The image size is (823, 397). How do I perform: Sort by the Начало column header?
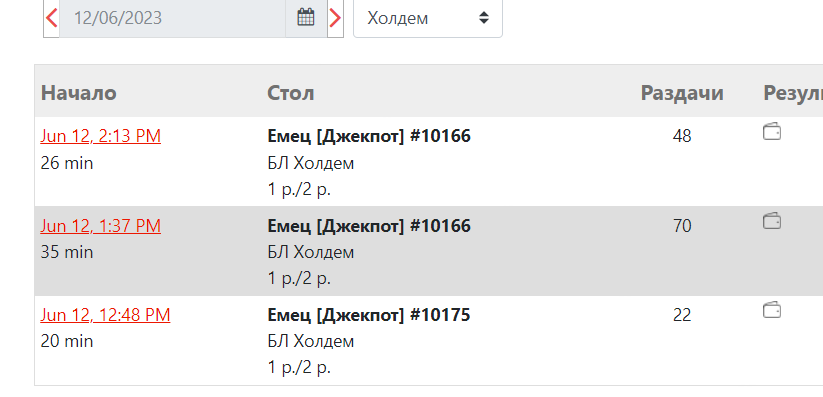(x=79, y=93)
